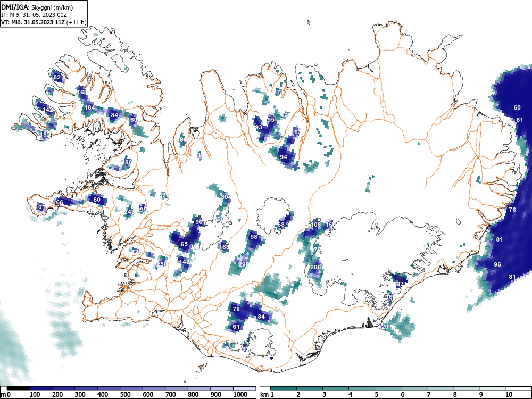532x399 pixels.
Task: Select the 10 tick label in km legend
Action: click(x=509, y=395)
